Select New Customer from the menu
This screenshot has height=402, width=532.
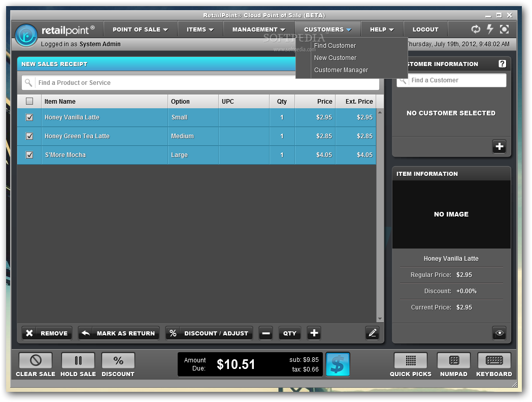[x=335, y=58]
